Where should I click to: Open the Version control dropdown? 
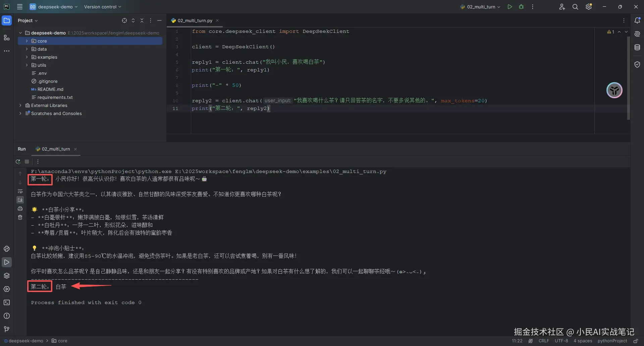click(103, 7)
